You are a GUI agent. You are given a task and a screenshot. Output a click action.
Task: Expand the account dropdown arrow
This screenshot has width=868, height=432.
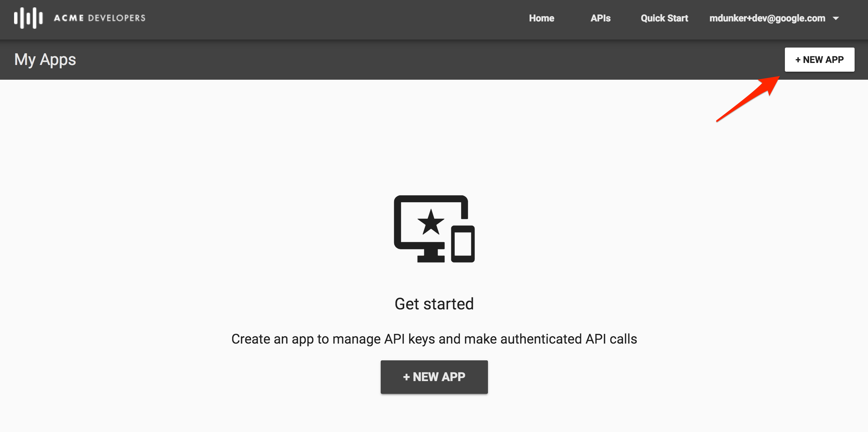coord(835,18)
